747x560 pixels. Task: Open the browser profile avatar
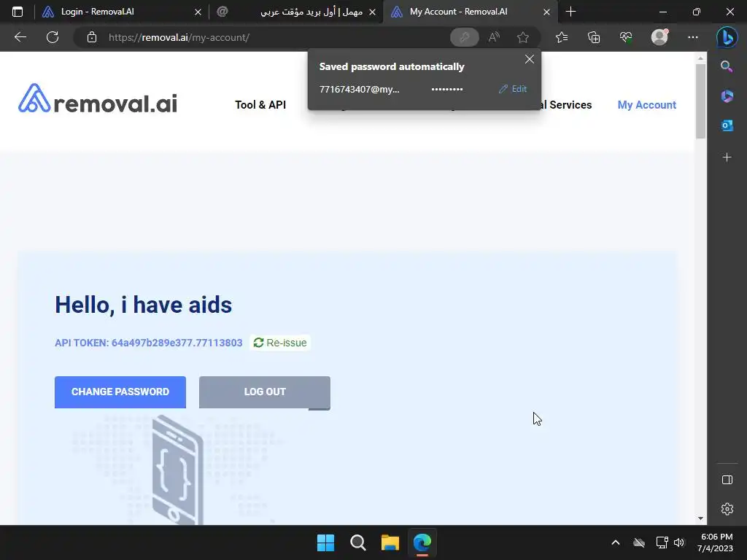coord(659,37)
